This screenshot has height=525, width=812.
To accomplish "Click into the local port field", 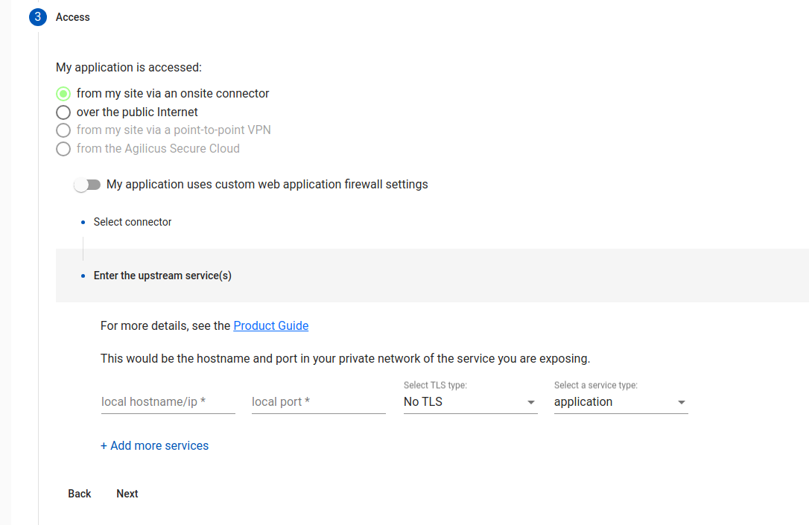I will [x=318, y=402].
